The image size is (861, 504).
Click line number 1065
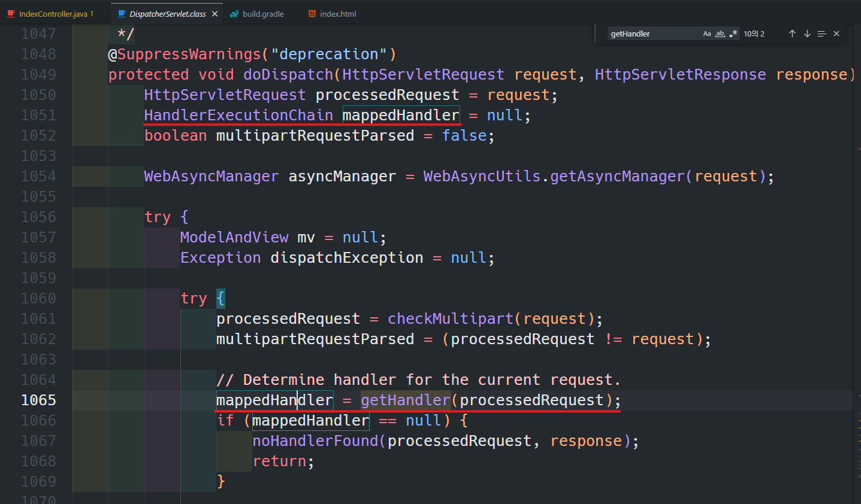click(x=38, y=400)
